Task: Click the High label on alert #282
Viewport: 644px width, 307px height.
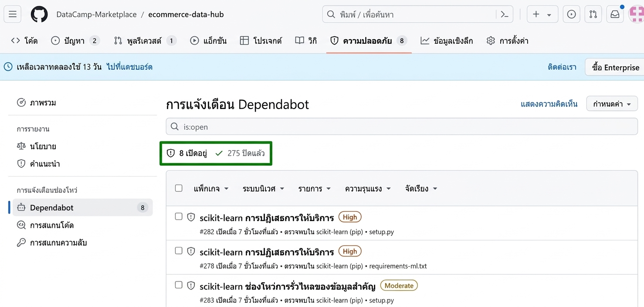Action: click(350, 217)
